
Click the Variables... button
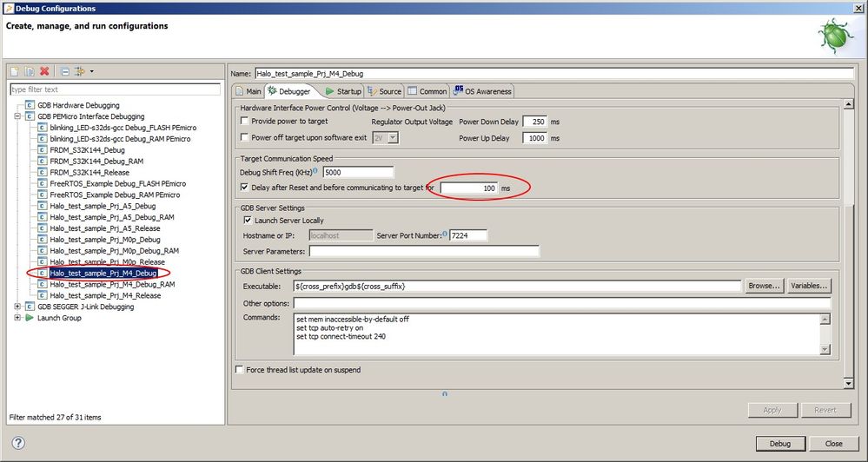coord(809,286)
